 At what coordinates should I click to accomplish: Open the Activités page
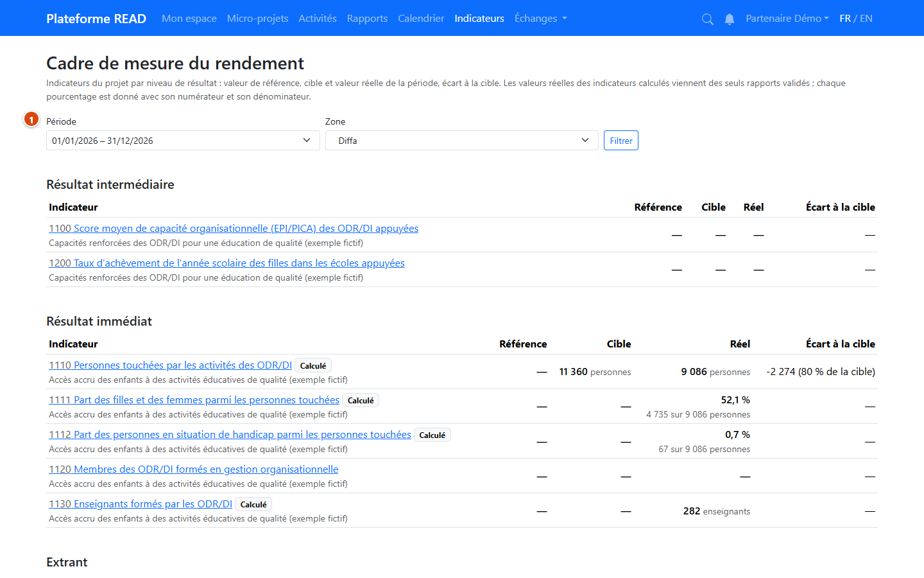point(318,19)
